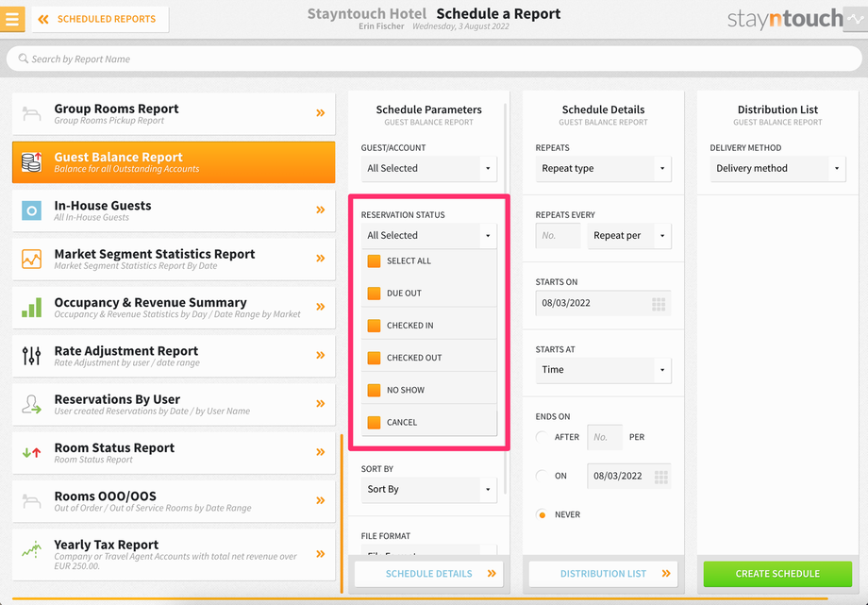Click the Create Schedule button

click(x=777, y=574)
